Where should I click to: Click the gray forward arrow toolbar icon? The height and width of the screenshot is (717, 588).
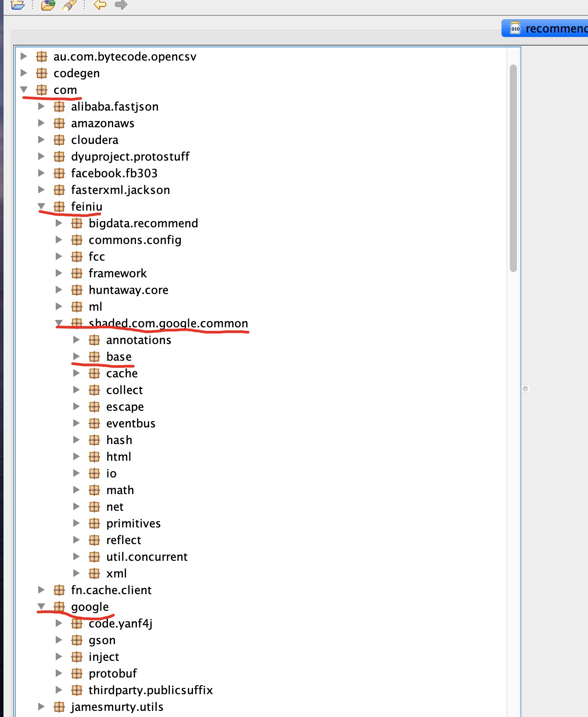pos(121,5)
